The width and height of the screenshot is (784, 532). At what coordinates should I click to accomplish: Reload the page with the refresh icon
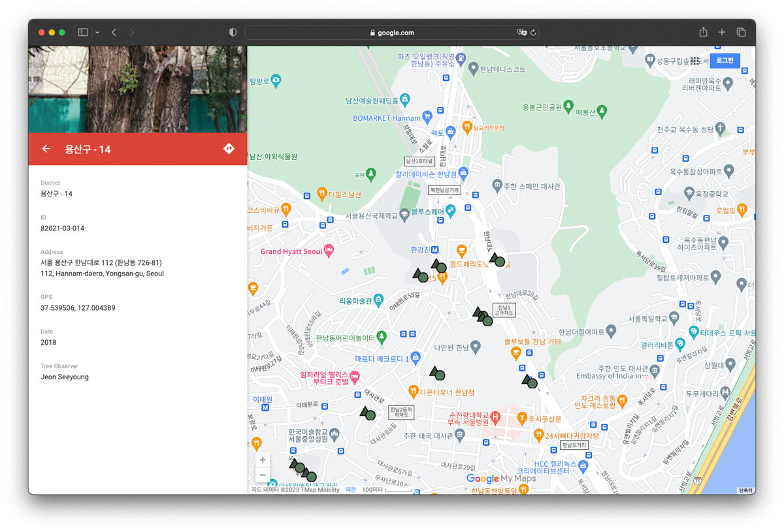[533, 33]
